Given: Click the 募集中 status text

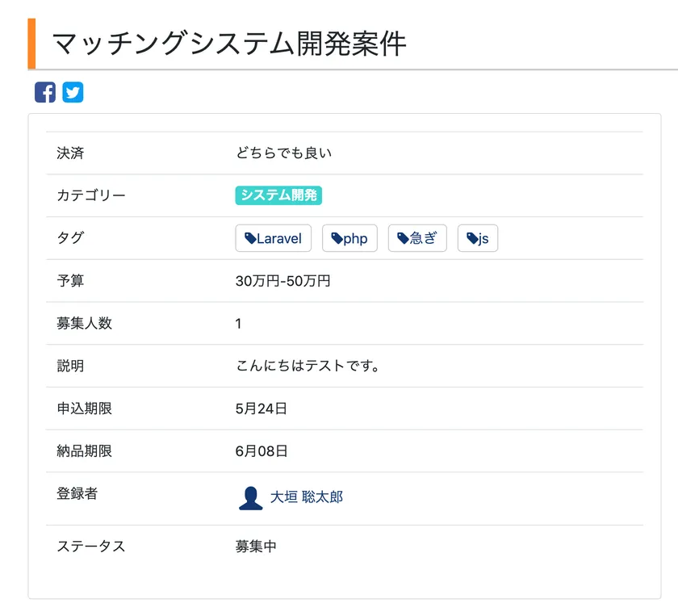Looking at the screenshot, I should 256,546.
